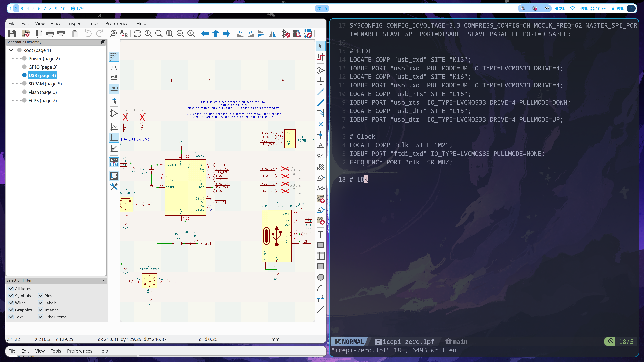Screen dimensions: 644x362
Task: Select the arrow selection tool
Action: click(x=320, y=46)
